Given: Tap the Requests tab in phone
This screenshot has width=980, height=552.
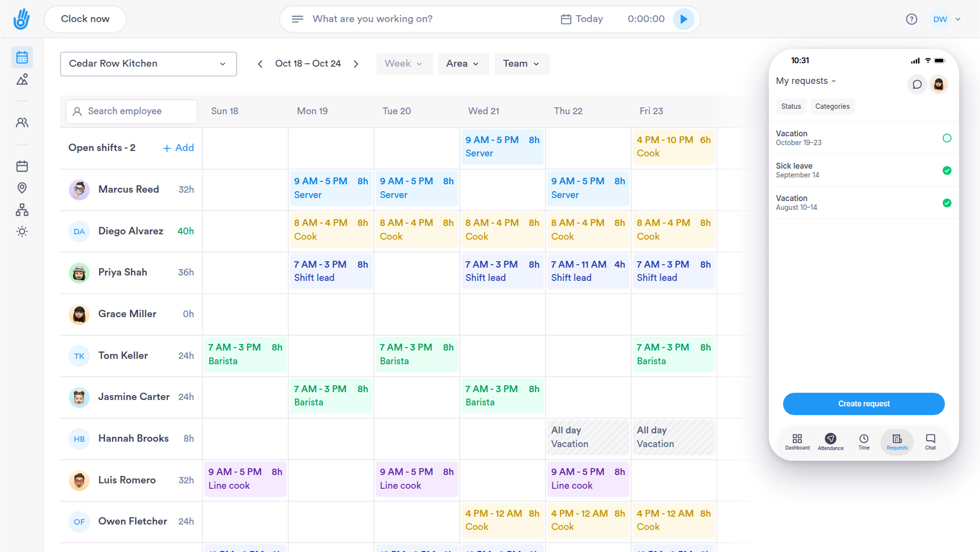Looking at the screenshot, I should pyautogui.click(x=897, y=442).
